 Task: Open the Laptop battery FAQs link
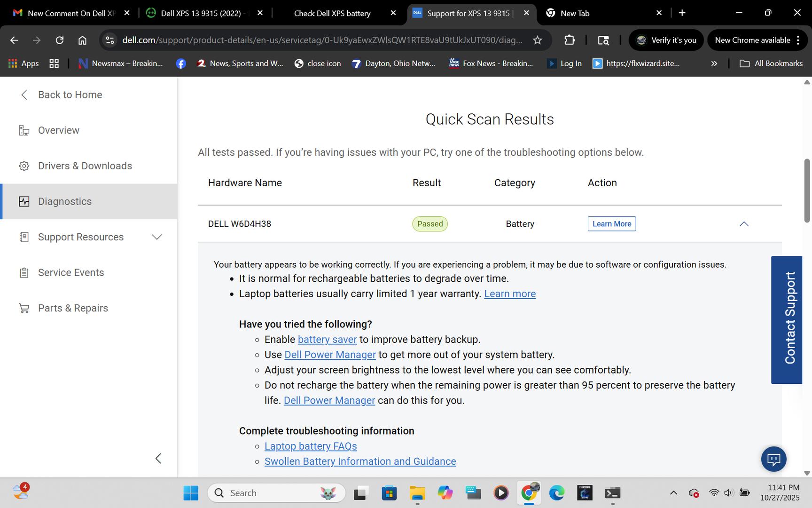pos(311,446)
